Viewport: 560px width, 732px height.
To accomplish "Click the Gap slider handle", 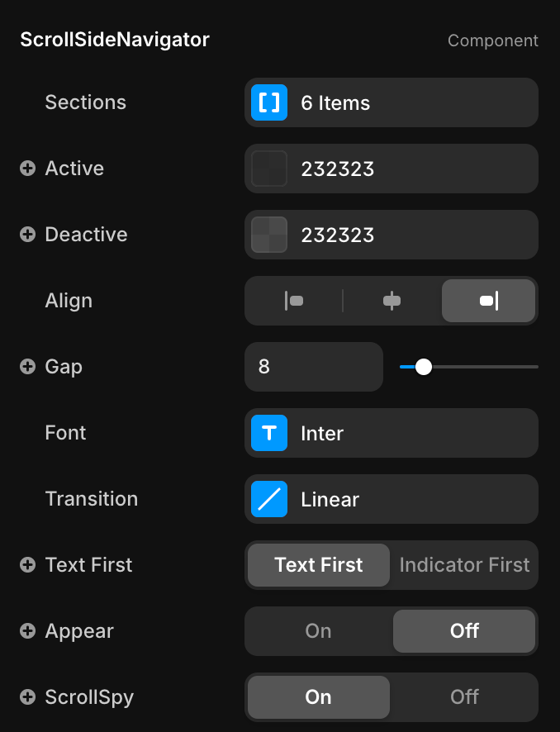I will (x=424, y=367).
